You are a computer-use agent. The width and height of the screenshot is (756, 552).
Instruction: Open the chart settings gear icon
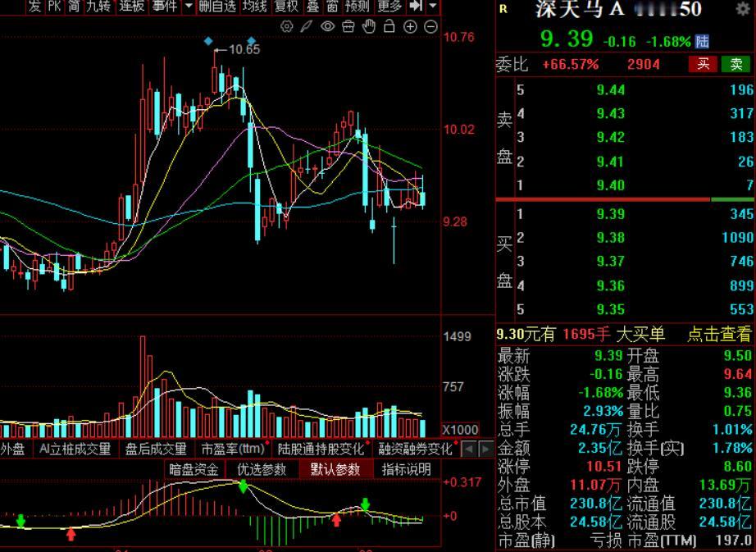pyautogui.click(x=286, y=26)
